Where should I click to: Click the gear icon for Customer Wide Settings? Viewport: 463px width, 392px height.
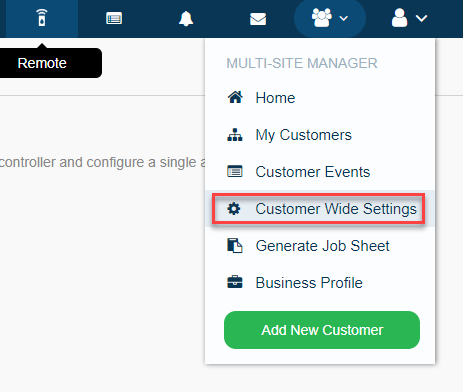click(234, 209)
